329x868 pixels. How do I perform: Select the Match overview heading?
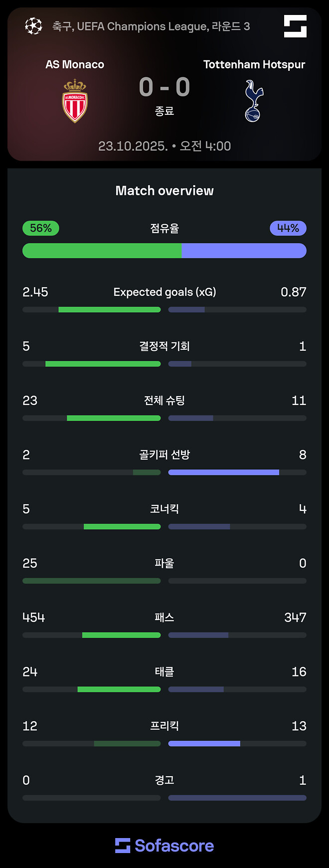click(164, 191)
